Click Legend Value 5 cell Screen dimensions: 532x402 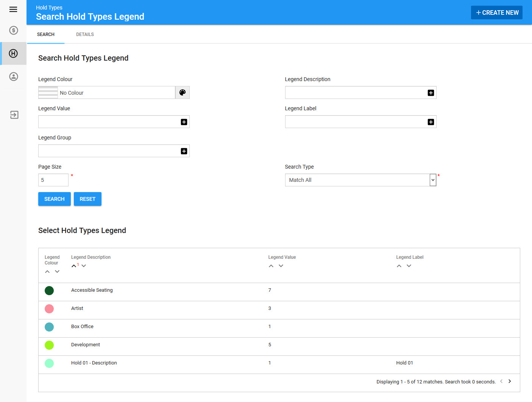click(270, 345)
